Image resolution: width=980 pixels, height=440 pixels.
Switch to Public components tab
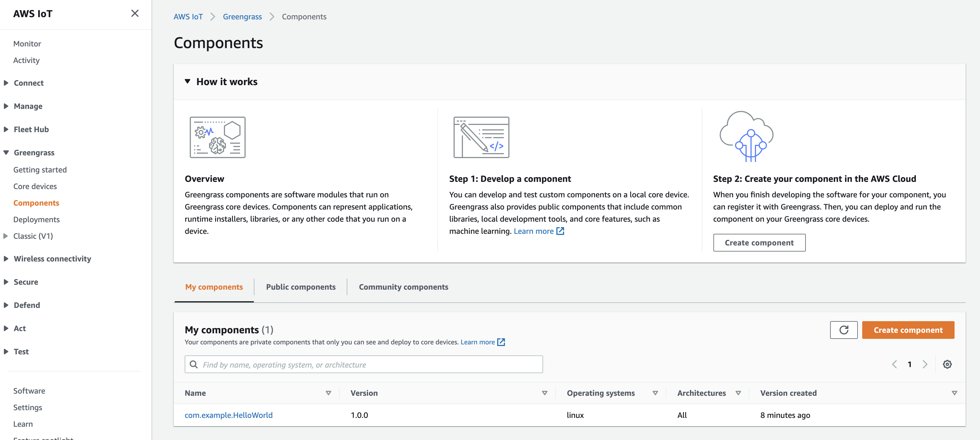[301, 287]
